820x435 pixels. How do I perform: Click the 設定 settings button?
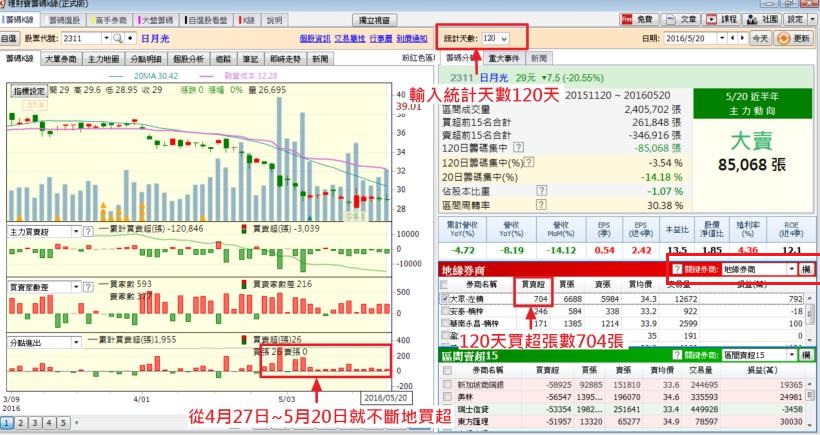click(795, 19)
